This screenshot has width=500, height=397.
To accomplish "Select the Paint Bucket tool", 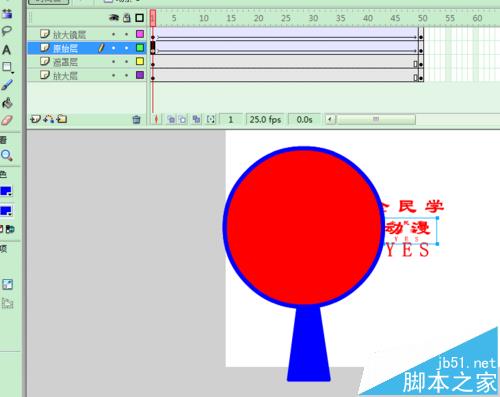I will click(7, 103).
